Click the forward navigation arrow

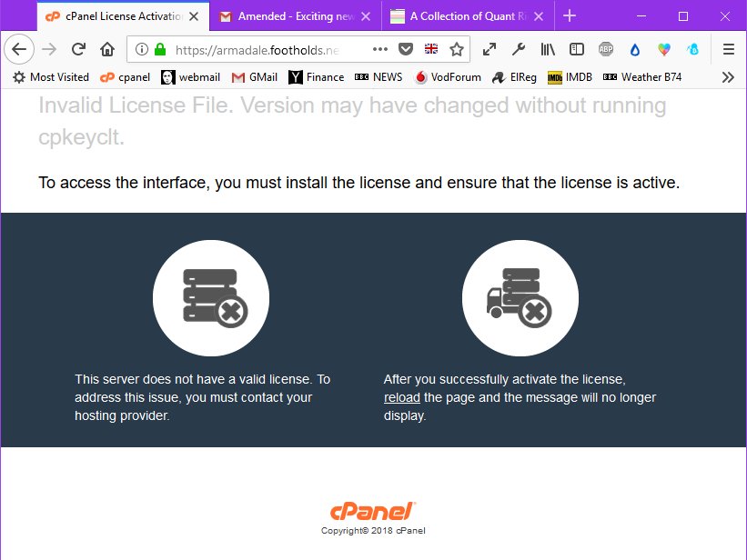click(49, 49)
